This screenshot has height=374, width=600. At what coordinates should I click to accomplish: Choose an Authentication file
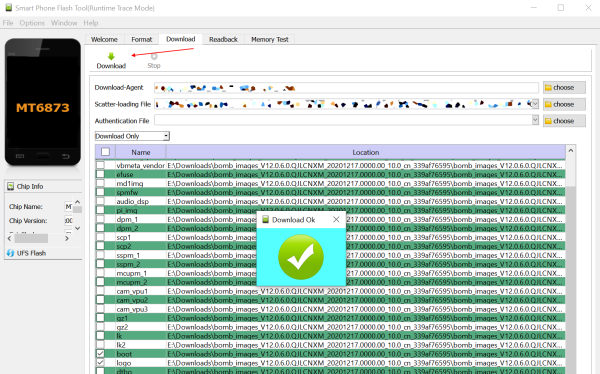pos(564,121)
